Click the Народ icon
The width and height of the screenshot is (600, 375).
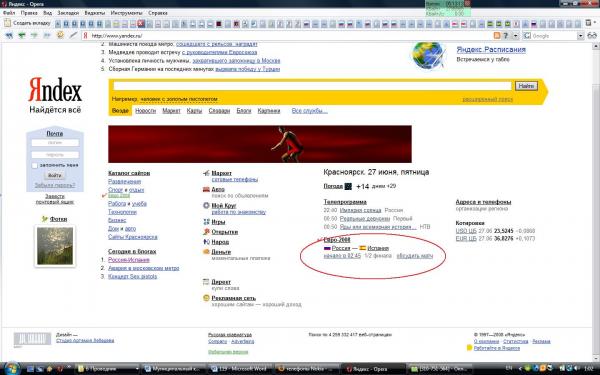coord(206,241)
